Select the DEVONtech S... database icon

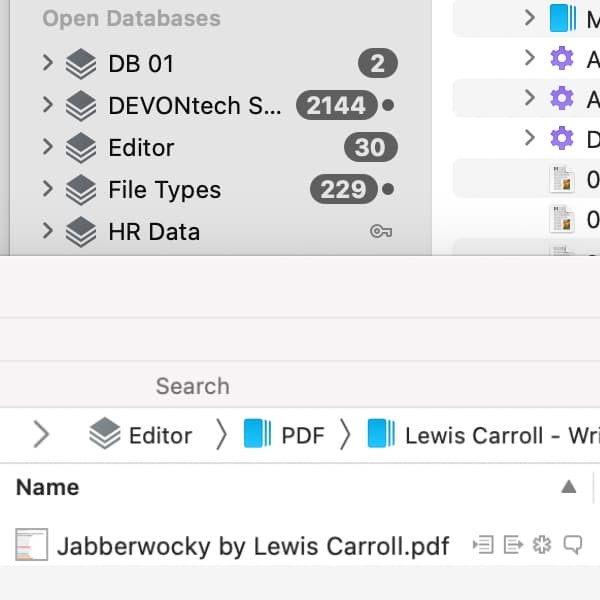81,106
